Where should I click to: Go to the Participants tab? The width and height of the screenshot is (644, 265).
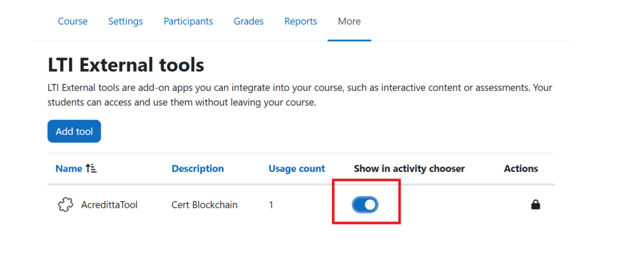point(188,21)
